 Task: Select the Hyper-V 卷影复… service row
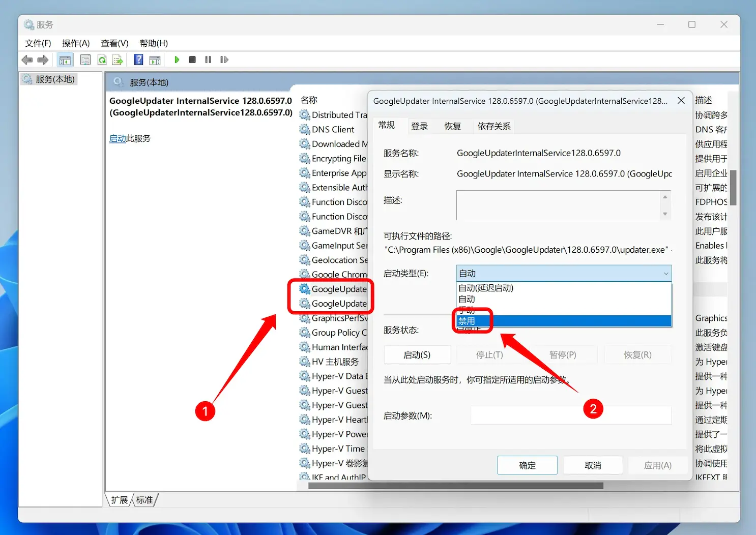pos(333,463)
